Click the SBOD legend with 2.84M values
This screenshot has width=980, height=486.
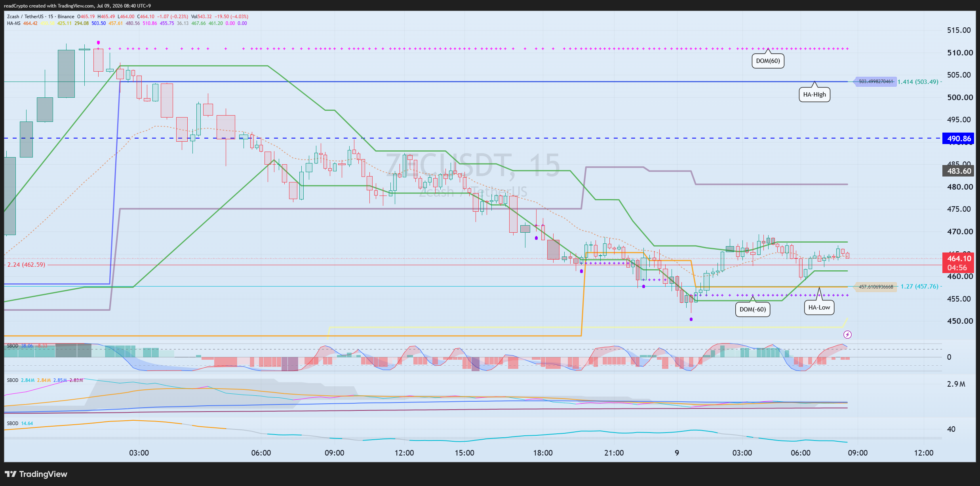pyautogui.click(x=45, y=380)
